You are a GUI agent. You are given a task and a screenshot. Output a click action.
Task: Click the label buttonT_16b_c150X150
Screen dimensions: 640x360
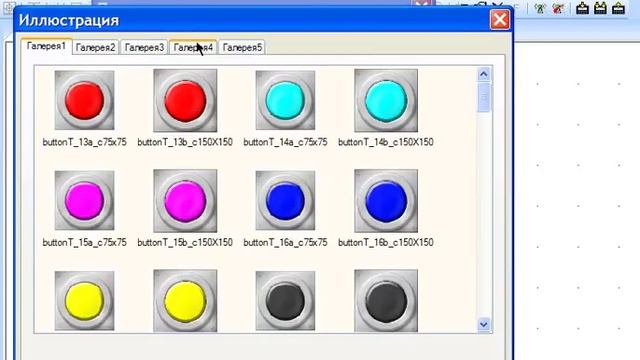pos(386,242)
